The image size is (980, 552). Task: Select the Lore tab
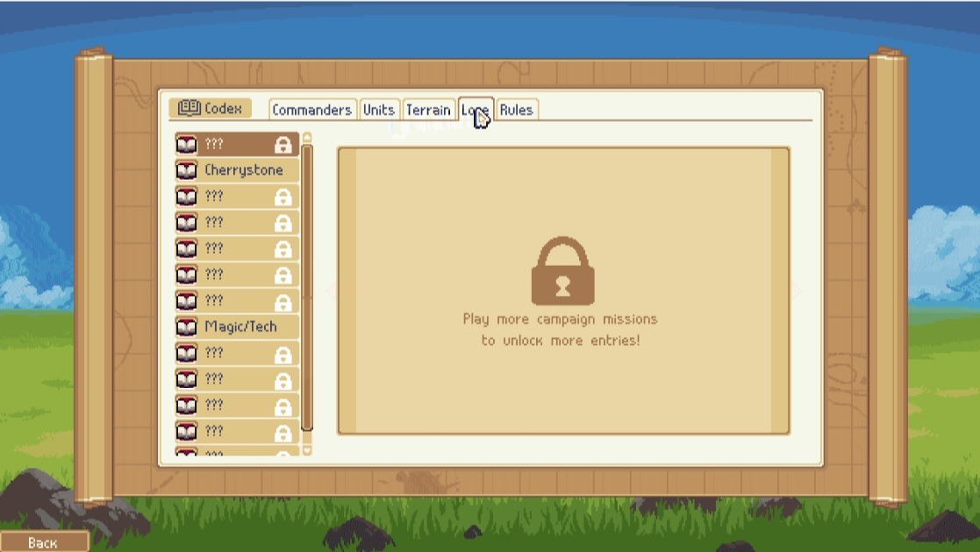475,110
